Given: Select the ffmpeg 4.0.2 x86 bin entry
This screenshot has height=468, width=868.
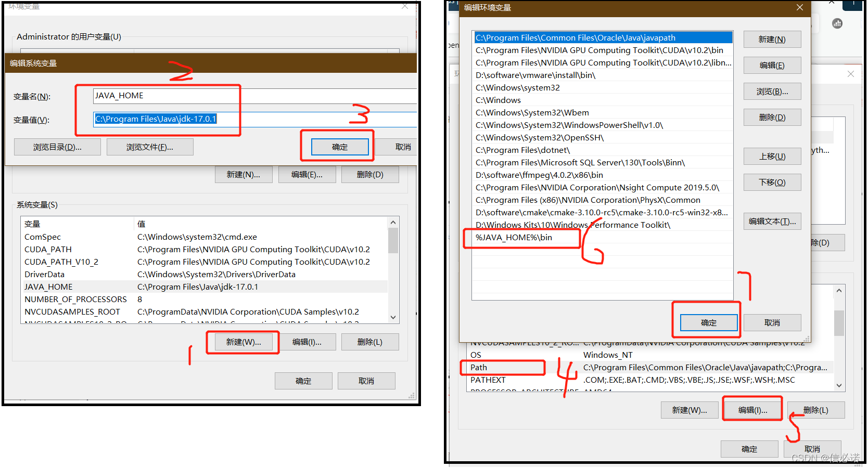Looking at the screenshot, I should [603, 175].
